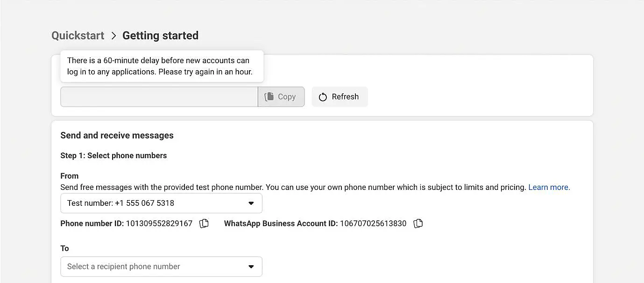Click the 60-minute delay tooltip message
The height and width of the screenshot is (283, 644).
click(x=159, y=66)
